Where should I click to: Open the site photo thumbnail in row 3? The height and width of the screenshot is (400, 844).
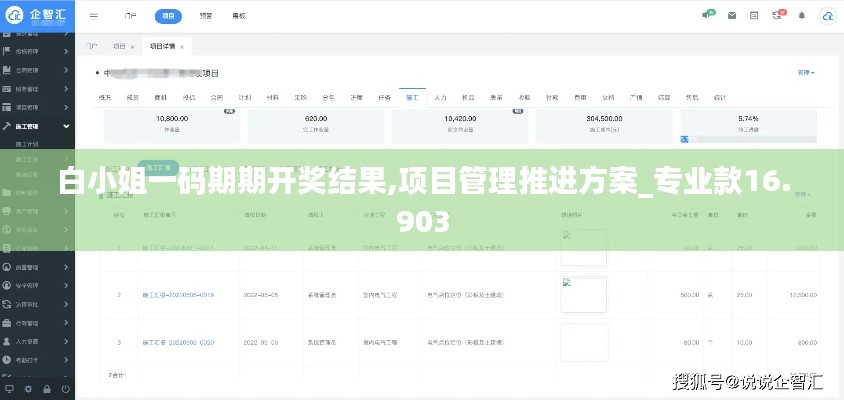(584, 342)
